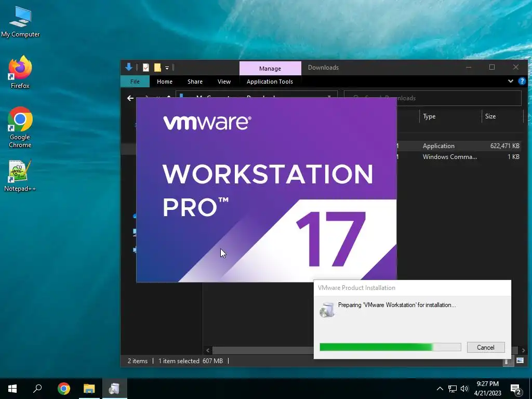This screenshot has width=532, height=399.
Task: Switch to large icons view in status bar
Action: pos(520,361)
